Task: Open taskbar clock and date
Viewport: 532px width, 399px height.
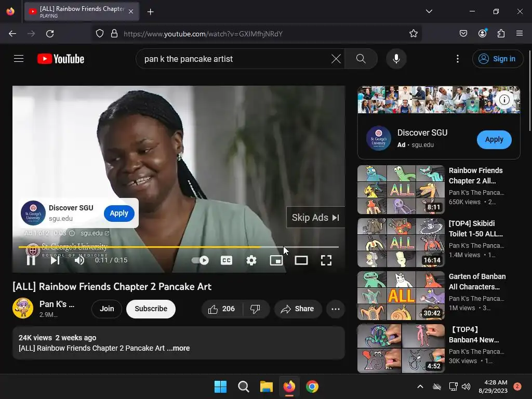Action: (x=493, y=387)
